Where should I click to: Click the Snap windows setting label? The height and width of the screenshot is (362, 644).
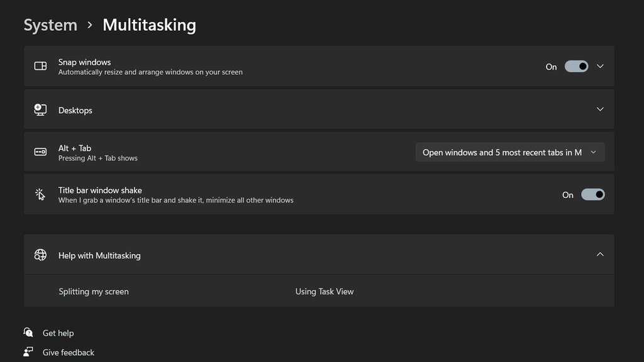85,62
